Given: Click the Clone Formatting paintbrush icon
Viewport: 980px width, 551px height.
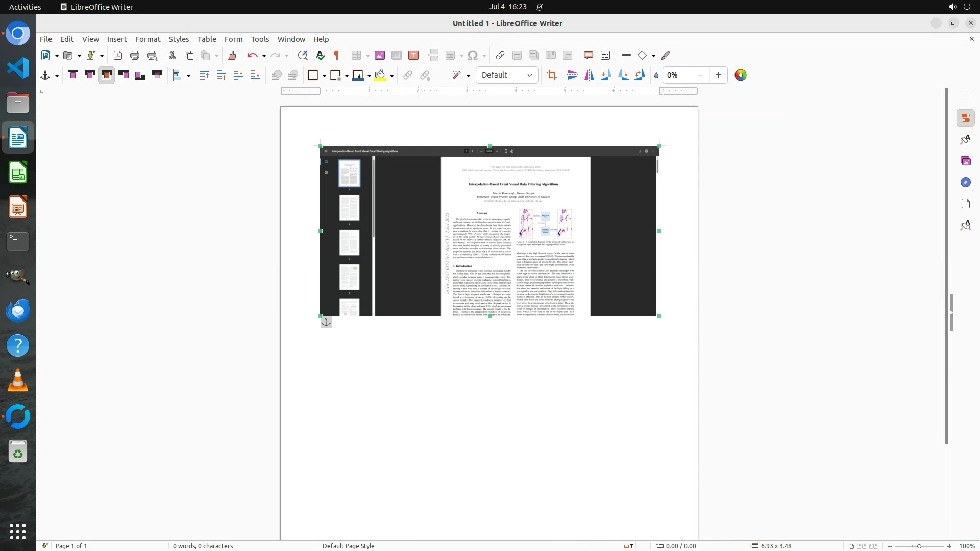Looking at the screenshot, I should tap(232, 55).
